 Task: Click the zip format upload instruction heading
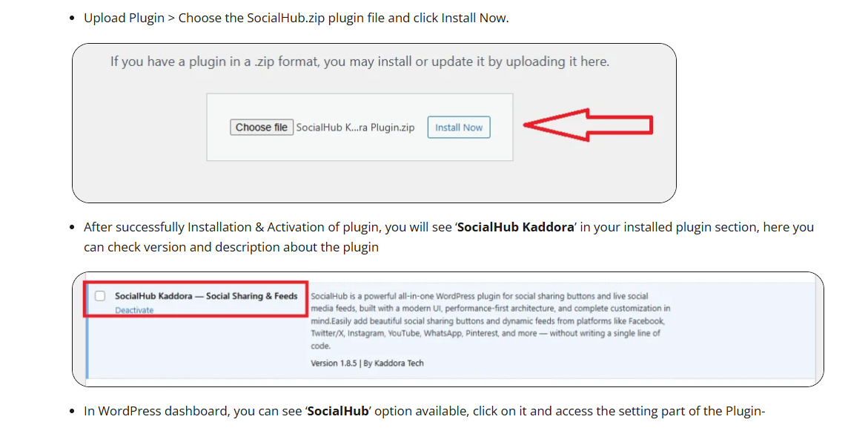(x=360, y=62)
